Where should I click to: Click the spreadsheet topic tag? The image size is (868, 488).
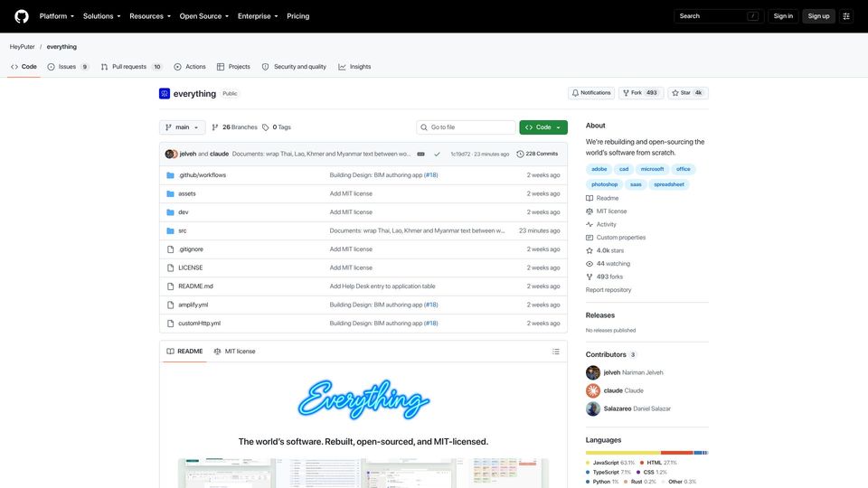[669, 184]
